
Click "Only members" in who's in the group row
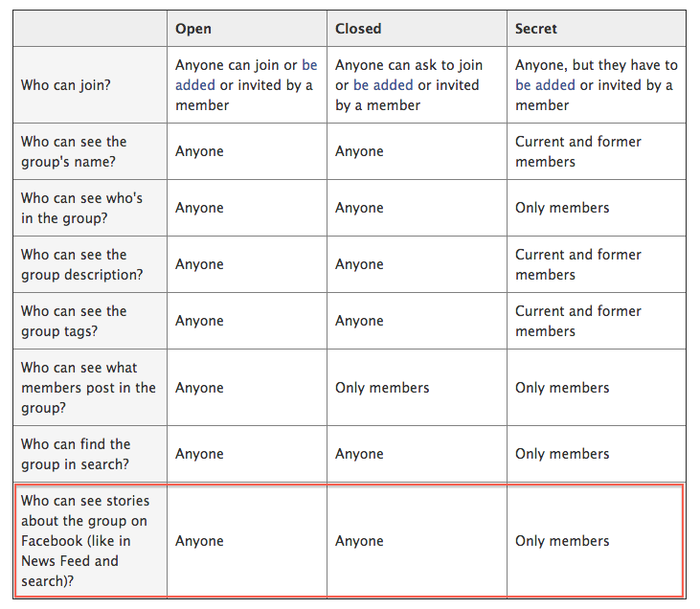pos(562,208)
